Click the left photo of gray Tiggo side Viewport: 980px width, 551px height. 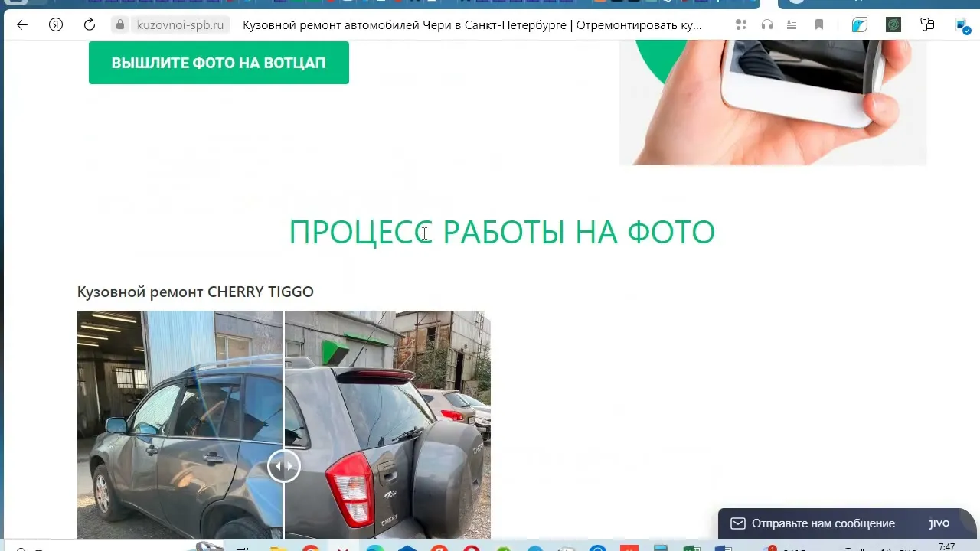pos(179,425)
